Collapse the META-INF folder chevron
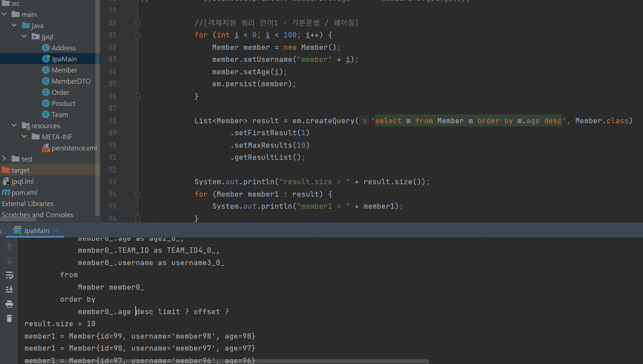The width and height of the screenshot is (643, 364). click(24, 137)
